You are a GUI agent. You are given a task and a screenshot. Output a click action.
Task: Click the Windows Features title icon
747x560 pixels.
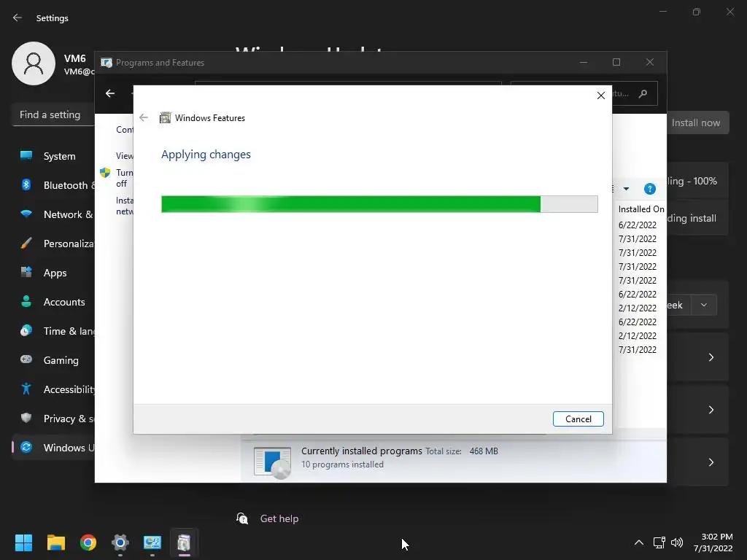point(165,117)
